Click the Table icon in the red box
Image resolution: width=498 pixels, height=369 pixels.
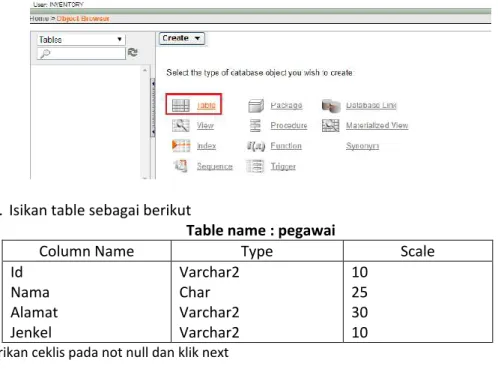pos(180,105)
